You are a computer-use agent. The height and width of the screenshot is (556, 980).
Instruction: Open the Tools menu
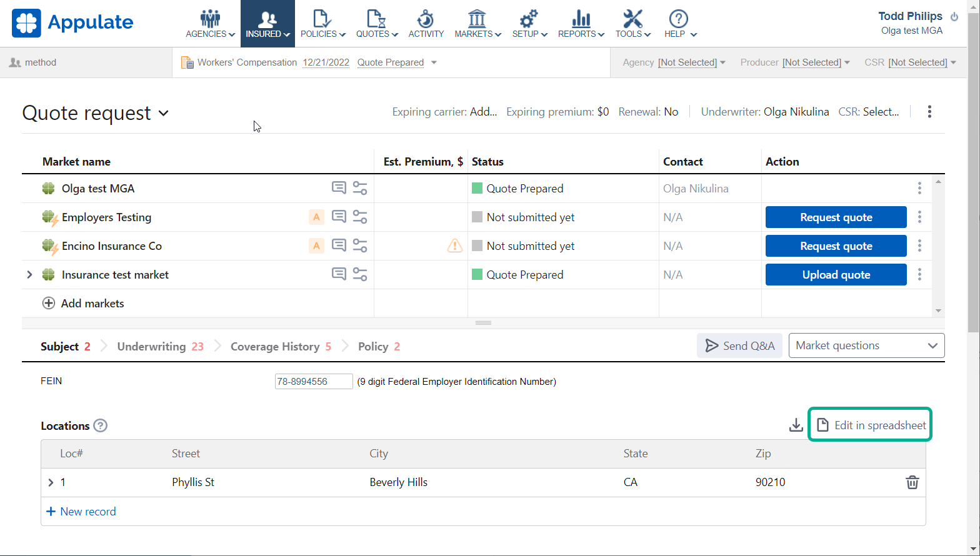pyautogui.click(x=632, y=24)
